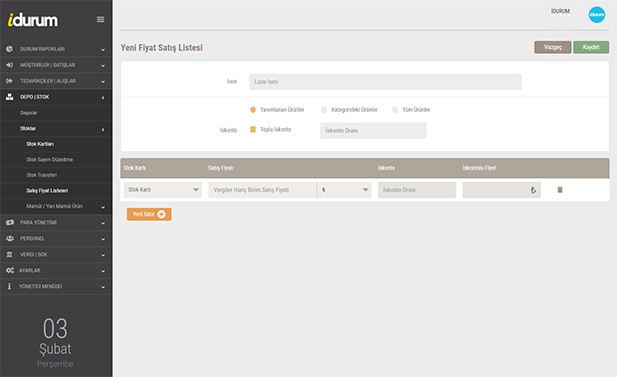Image resolution: width=617 pixels, height=377 pixels.
Task: Click the idurum logo
Action: click(33, 20)
